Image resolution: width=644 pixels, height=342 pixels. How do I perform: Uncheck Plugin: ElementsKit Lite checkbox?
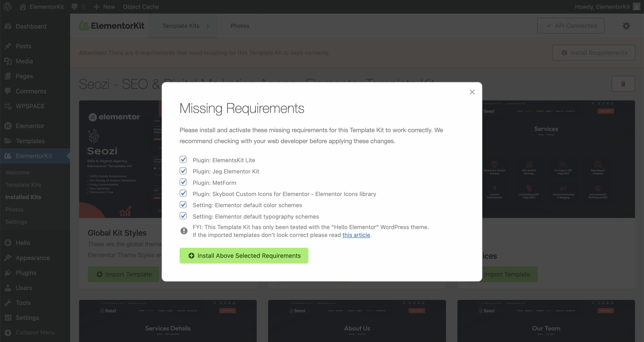click(183, 160)
